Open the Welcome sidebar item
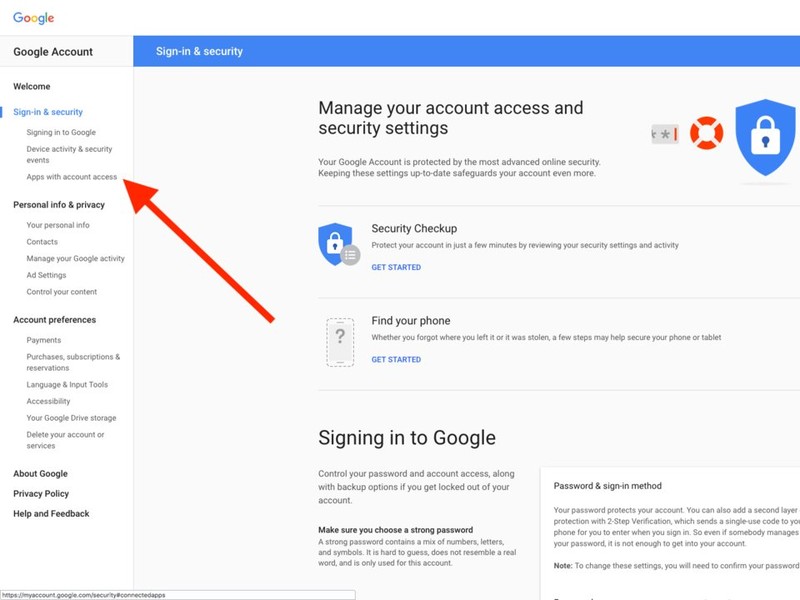Viewport: 800px width, 600px height. coord(32,86)
